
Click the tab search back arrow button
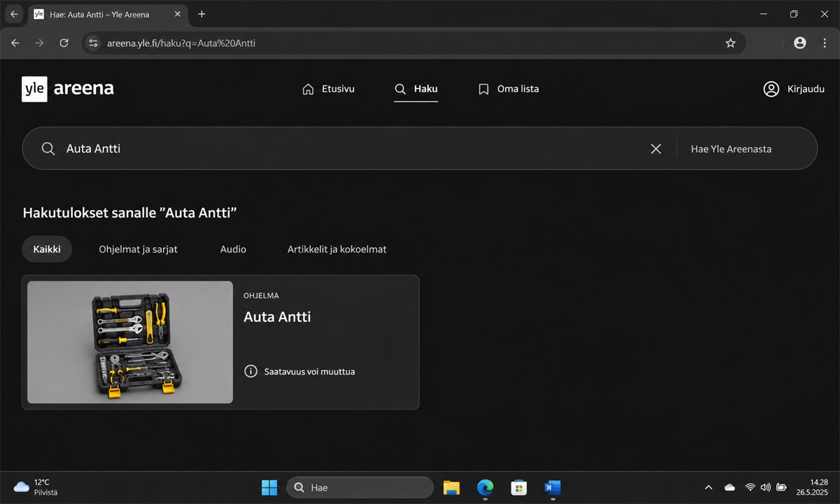14,14
